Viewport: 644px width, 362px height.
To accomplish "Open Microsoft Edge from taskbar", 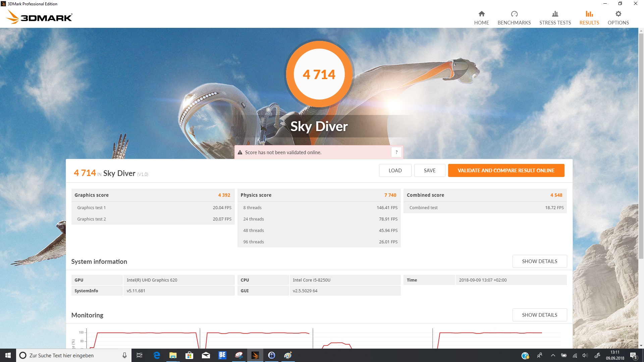I will [157, 355].
